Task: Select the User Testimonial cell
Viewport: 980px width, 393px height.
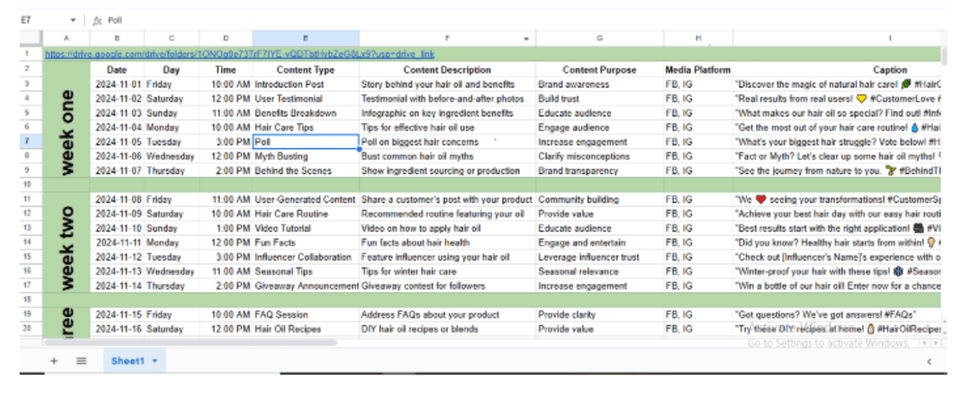Action: pyautogui.click(x=306, y=99)
